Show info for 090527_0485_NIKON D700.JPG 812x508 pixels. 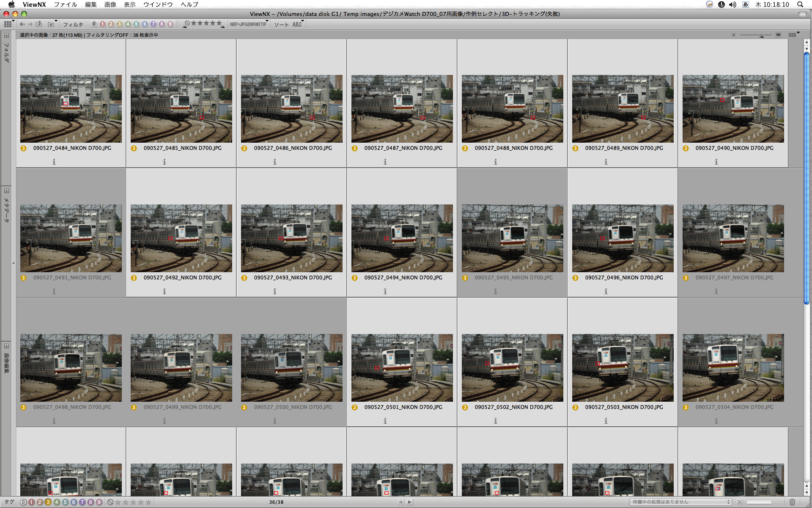165,162
